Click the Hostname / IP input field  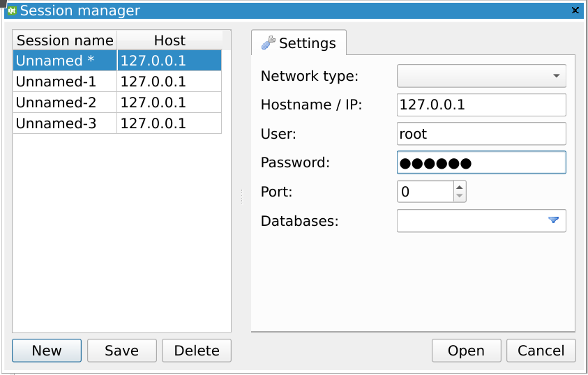click(x=481, y=105)
